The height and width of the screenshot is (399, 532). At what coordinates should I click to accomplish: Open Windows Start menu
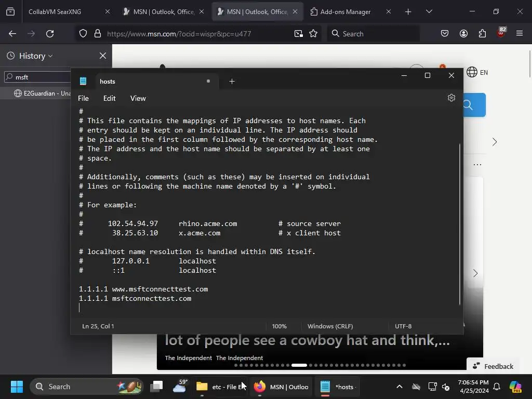[17, 387]
